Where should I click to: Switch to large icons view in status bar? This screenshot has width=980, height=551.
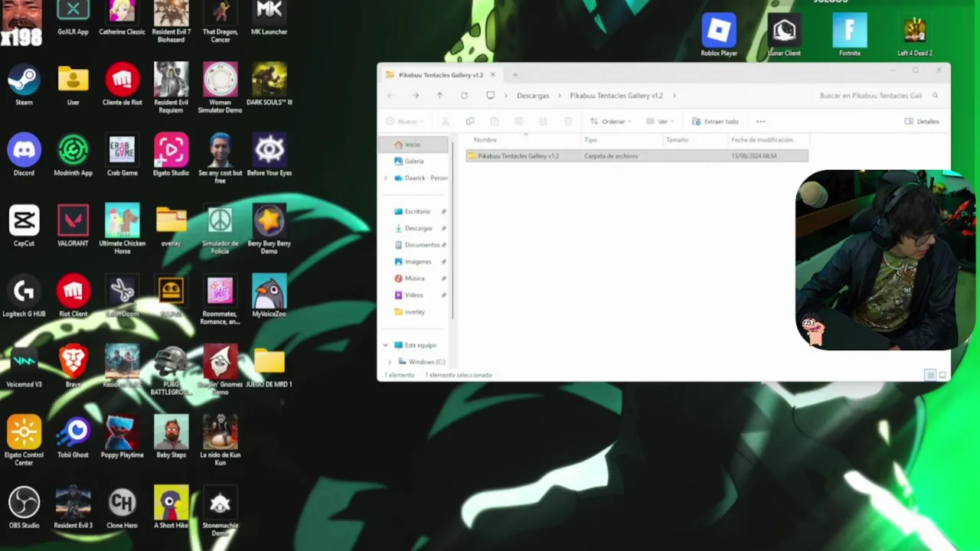coord(942,375)
